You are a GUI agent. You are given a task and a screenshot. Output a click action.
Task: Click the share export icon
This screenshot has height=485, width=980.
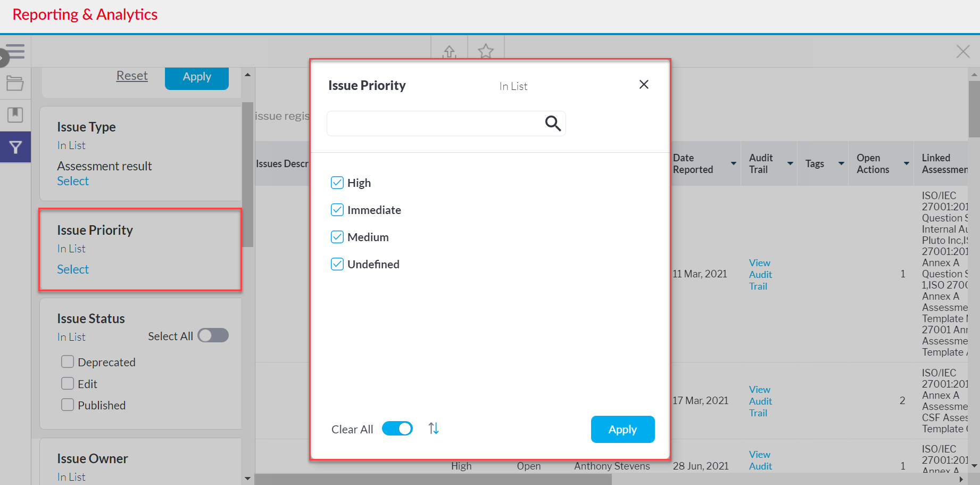click(450, 52)
